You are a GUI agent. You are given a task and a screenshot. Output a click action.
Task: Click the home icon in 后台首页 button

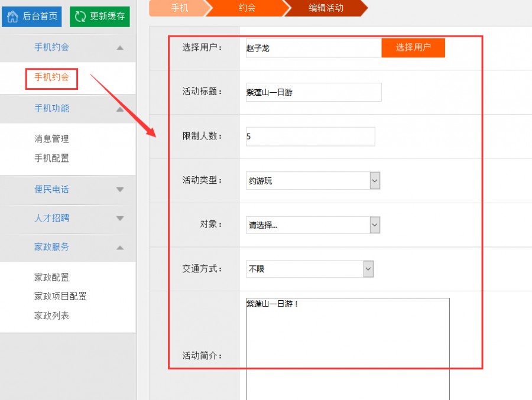[12, 17]
